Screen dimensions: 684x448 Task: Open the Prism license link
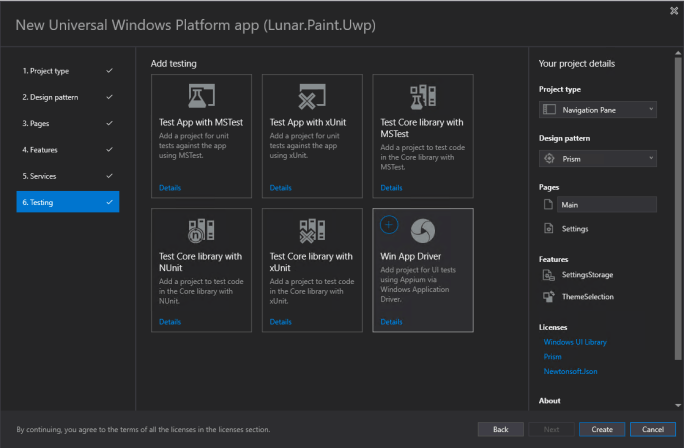552,357
